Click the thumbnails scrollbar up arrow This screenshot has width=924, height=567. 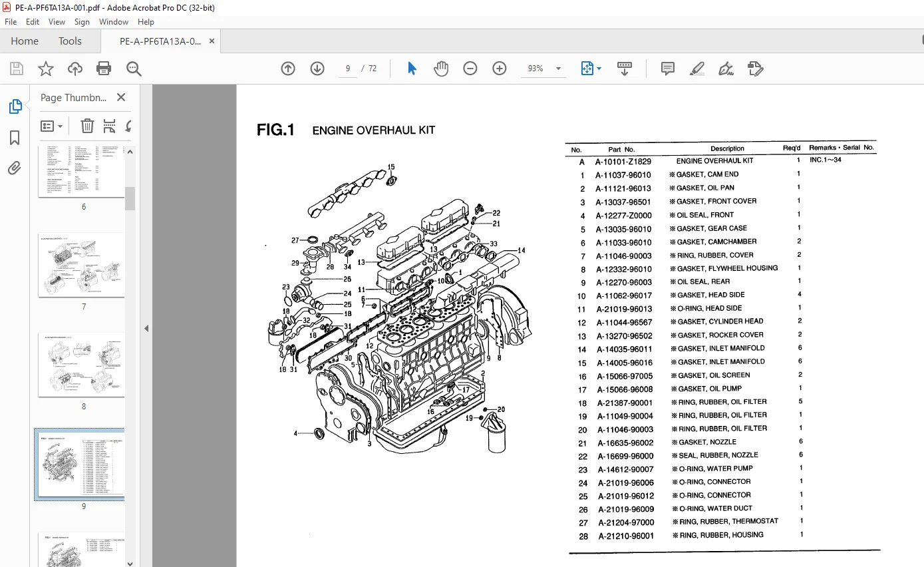pos(130,151)
